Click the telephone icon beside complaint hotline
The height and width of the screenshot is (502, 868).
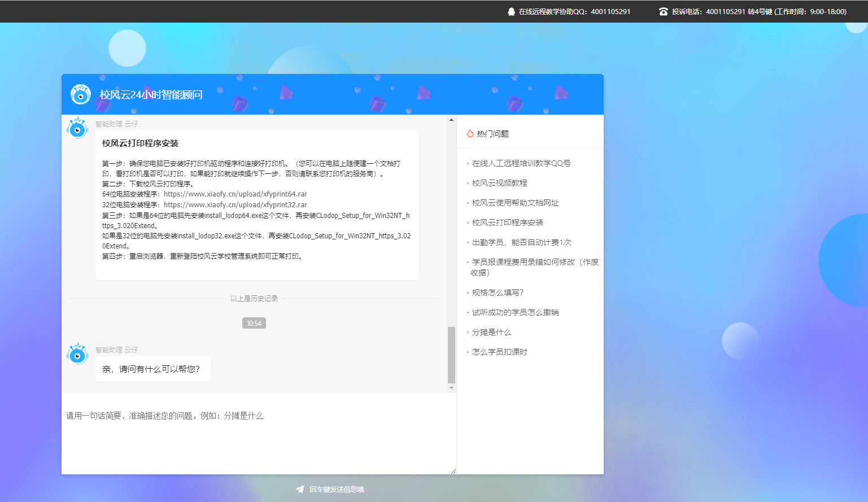tap(664, 11)
